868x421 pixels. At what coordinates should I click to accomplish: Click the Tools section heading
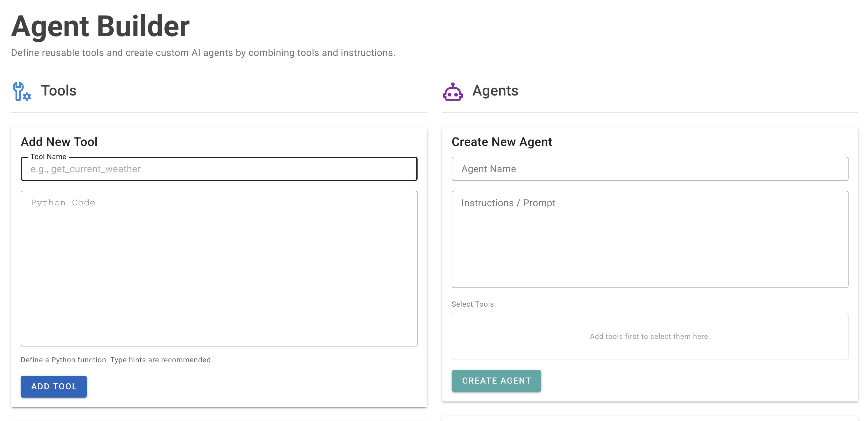point(59,91)
